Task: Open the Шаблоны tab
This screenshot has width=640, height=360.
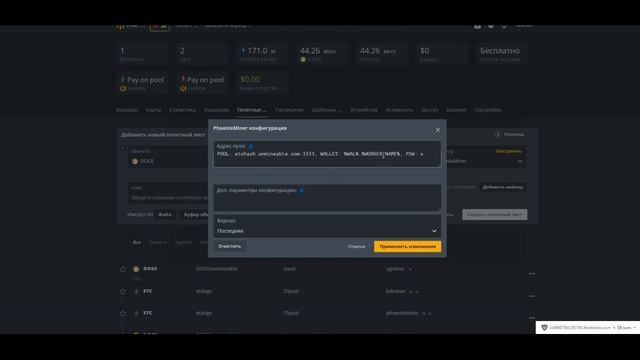Action: tap(326, 110)
